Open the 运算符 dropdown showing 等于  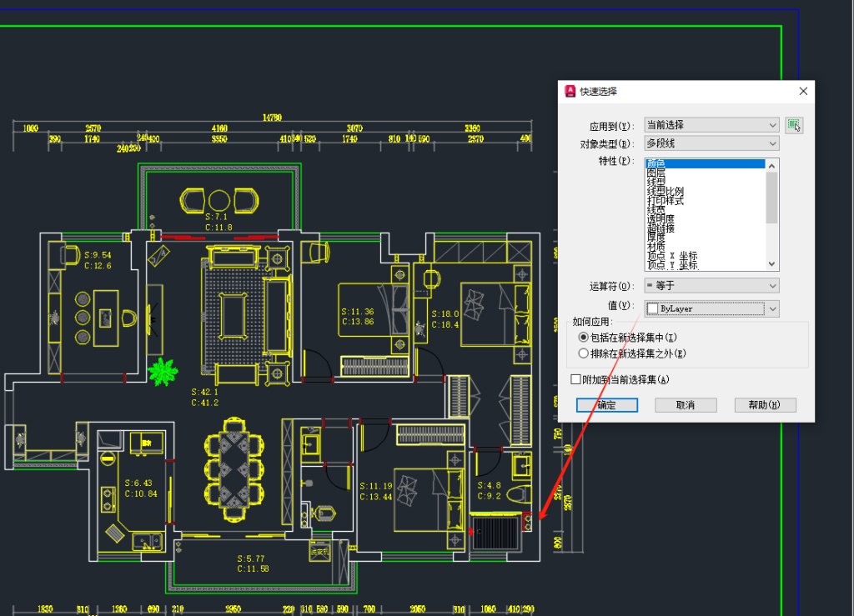tap(711, 285)
